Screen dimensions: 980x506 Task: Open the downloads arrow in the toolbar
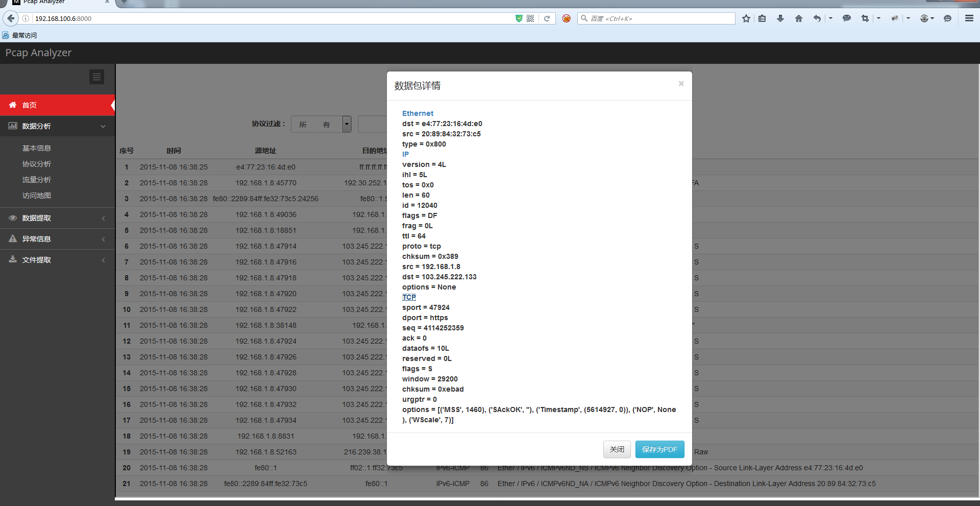coord(780,18)
